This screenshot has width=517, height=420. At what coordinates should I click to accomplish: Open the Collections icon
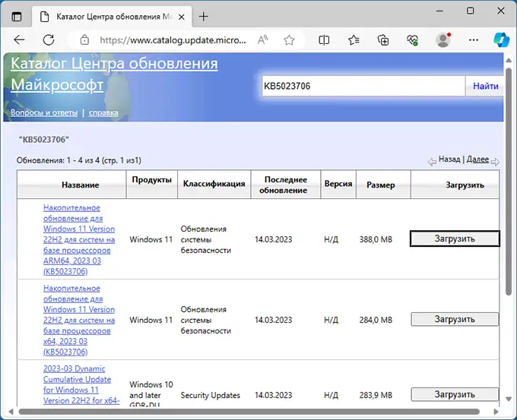pyautogui.click(x=383, y=40)
